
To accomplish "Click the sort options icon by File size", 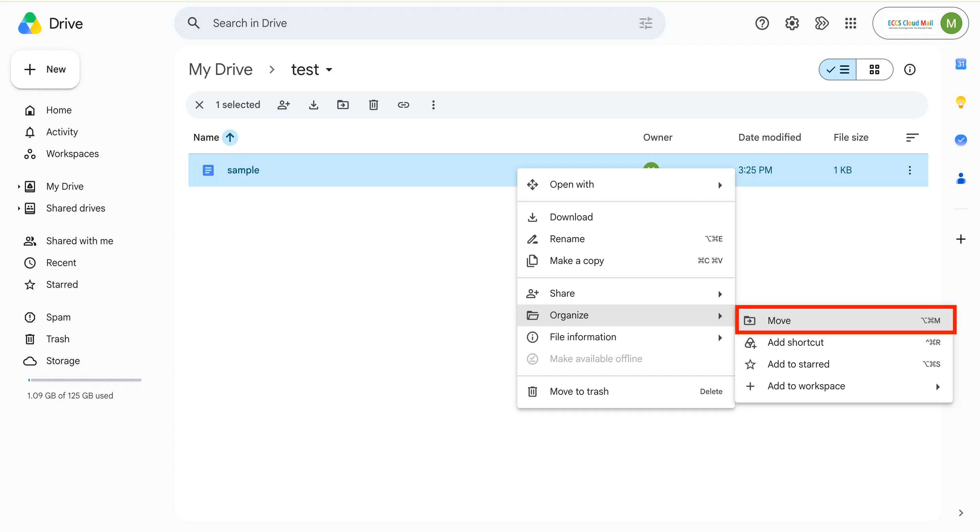I will [912, 138].
